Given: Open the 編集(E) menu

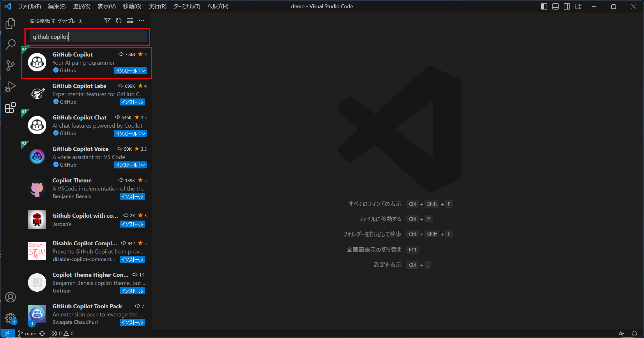Looking at the screenshot, I should pos(57,6).
